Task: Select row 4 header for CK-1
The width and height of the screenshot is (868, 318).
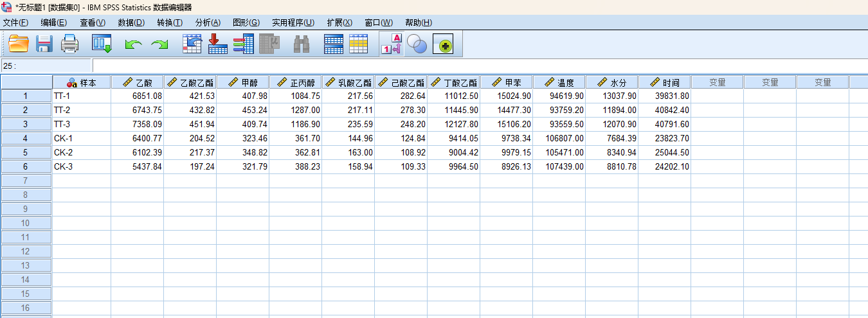Action: (x=26, y=138)
